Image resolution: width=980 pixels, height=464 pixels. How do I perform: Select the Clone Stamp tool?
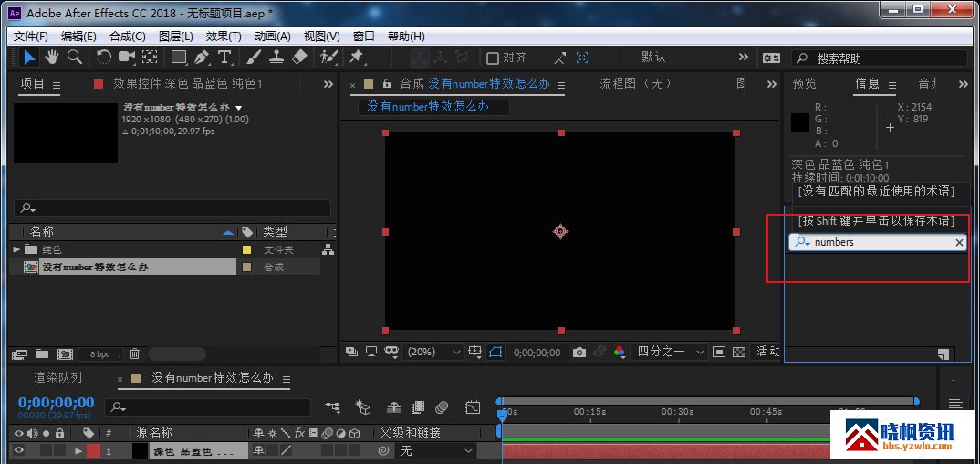click(276, 58)
